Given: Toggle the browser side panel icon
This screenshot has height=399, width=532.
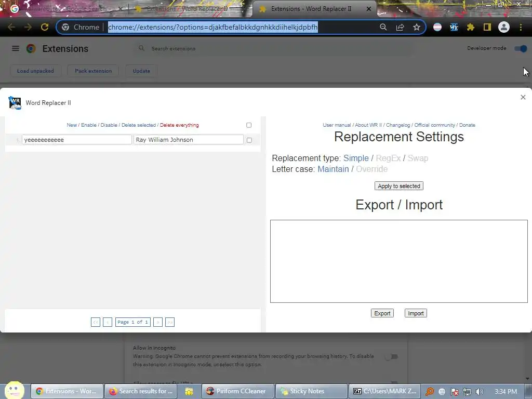Looking at the screenshot, I should 487,27.
